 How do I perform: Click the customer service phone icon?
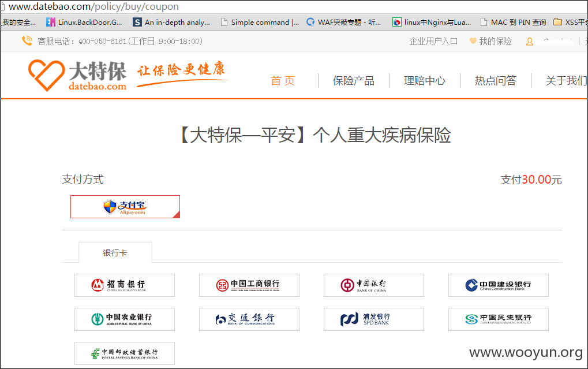tap(27, 40)
